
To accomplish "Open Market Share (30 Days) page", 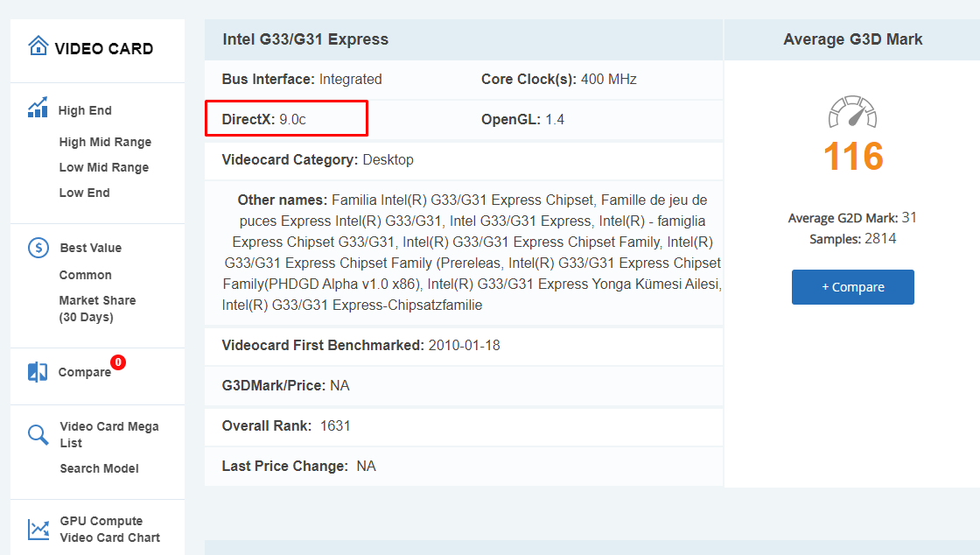I will [x=97, y=309].
